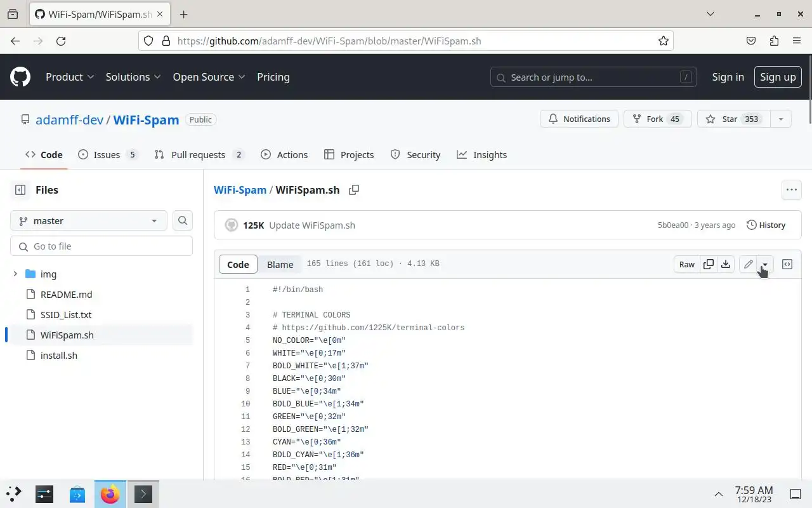The height and width of the screenshot is (508, 812).
Task: Open the Insights tab
Action: click(x=482, y=154)
